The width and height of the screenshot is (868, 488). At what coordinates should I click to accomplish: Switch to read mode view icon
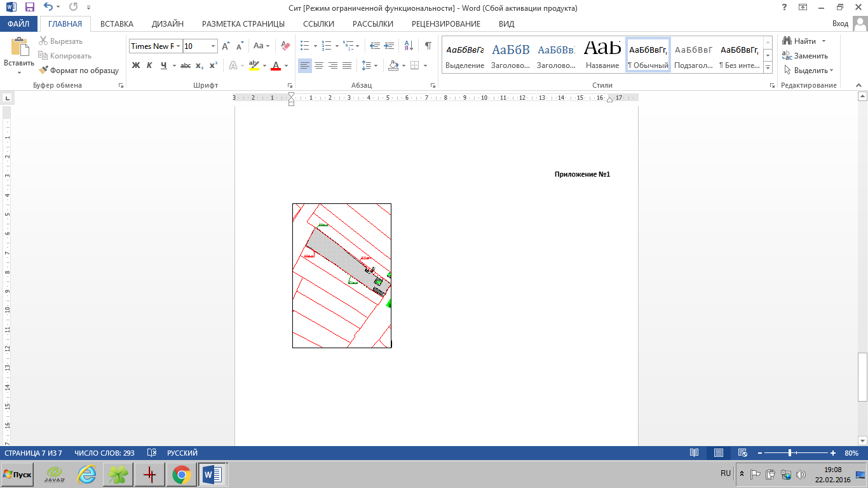[x=695, y=453]
